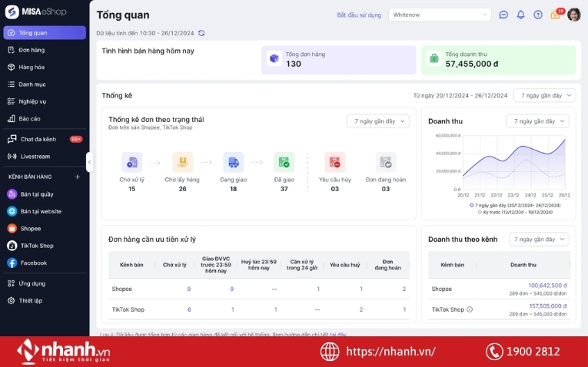Click the Đang giao truck icon
This screenshot has width=588, height=367.
(233, 162)
